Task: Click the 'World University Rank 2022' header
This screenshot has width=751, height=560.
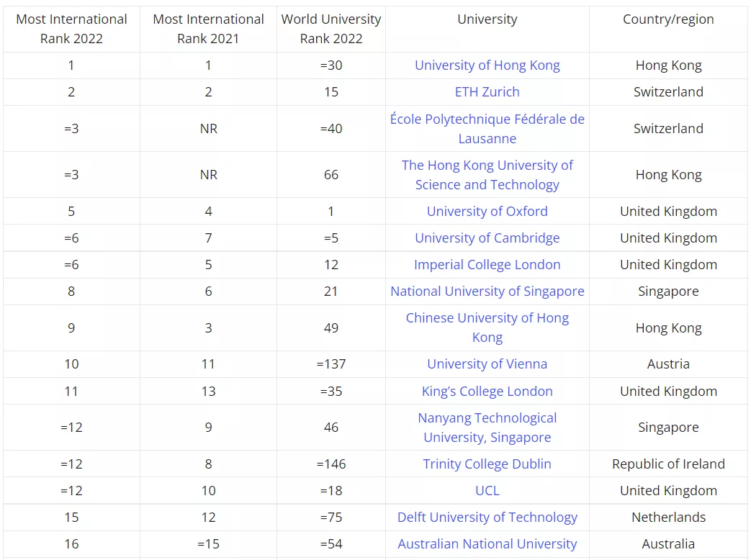Action: click(x=331, y=29)
